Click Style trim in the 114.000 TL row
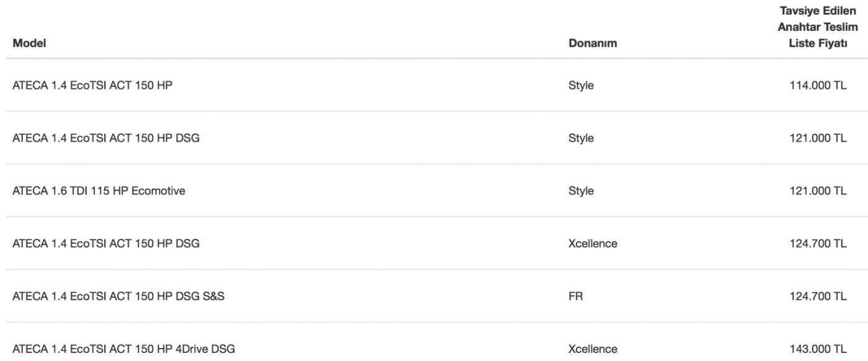 point(581,85)
